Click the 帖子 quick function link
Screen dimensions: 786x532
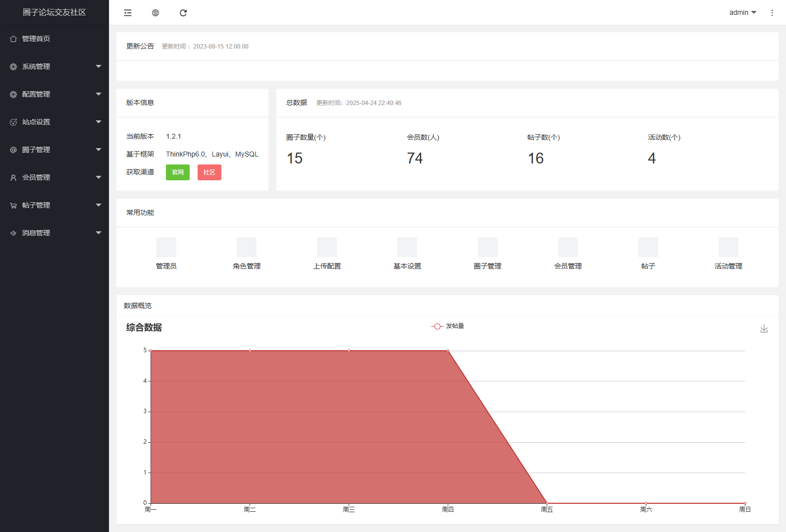pos(648,266)
